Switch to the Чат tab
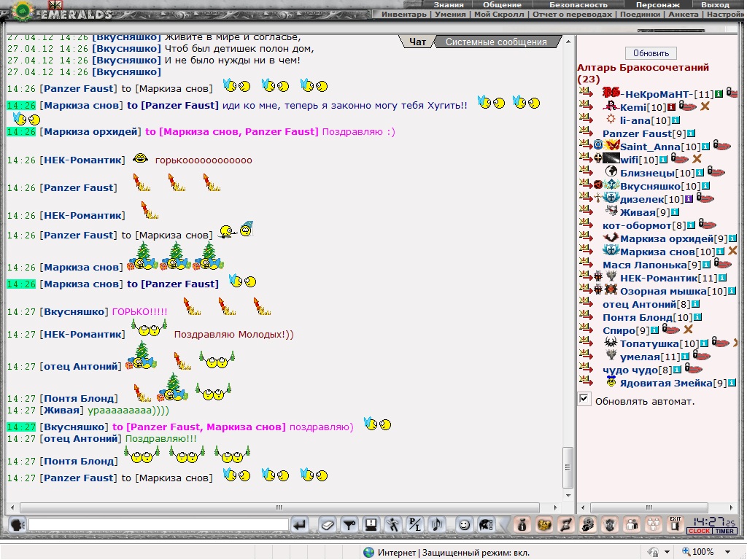 pos(417,42)
